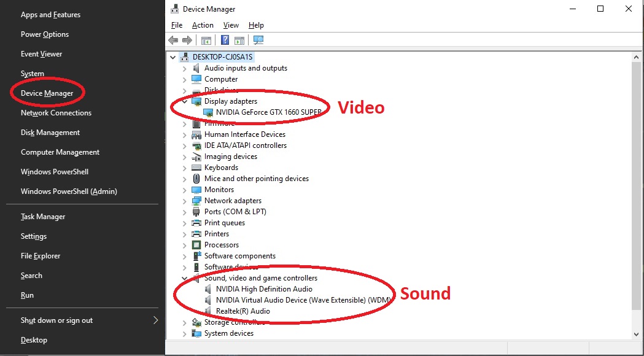Click the Imaging devices camera icon

click(196, 157)
